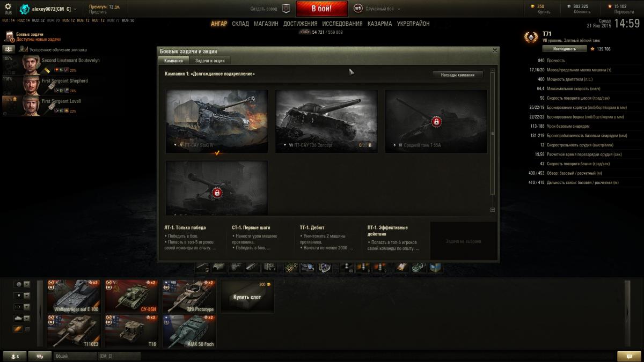The width and height of the screenshot is (644, 362).
Task: Expand Случайный бой battle mode dropdown
Action: [399, 9]
